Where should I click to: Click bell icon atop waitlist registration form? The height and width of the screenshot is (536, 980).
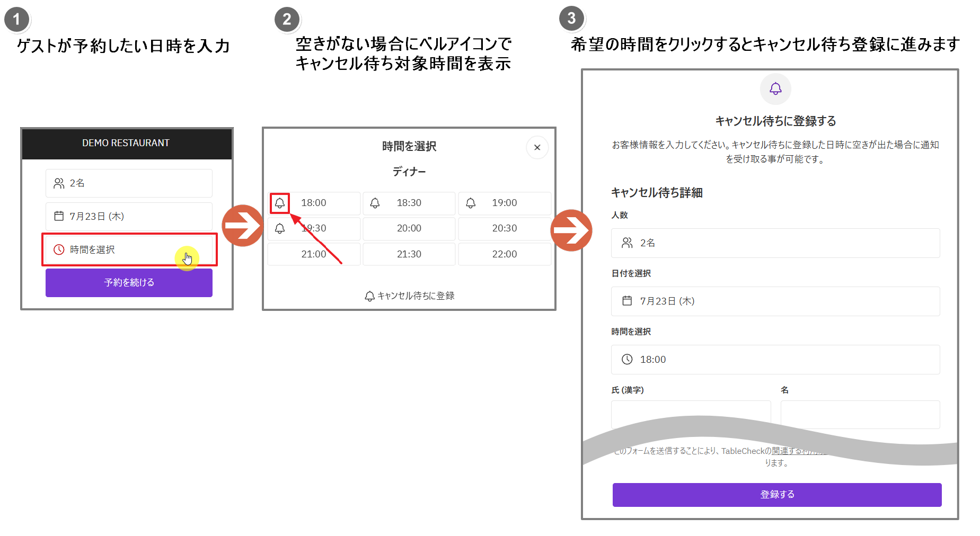775,88
